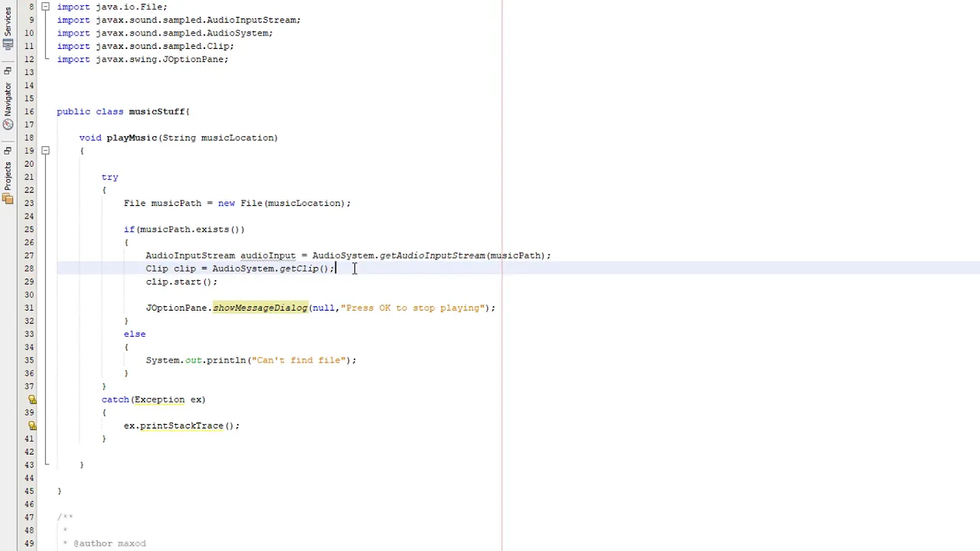Image resolution: width=980 pixels, height=551 pixels.
Task: Open the Navigator side tab
Action: coord(7,98)
